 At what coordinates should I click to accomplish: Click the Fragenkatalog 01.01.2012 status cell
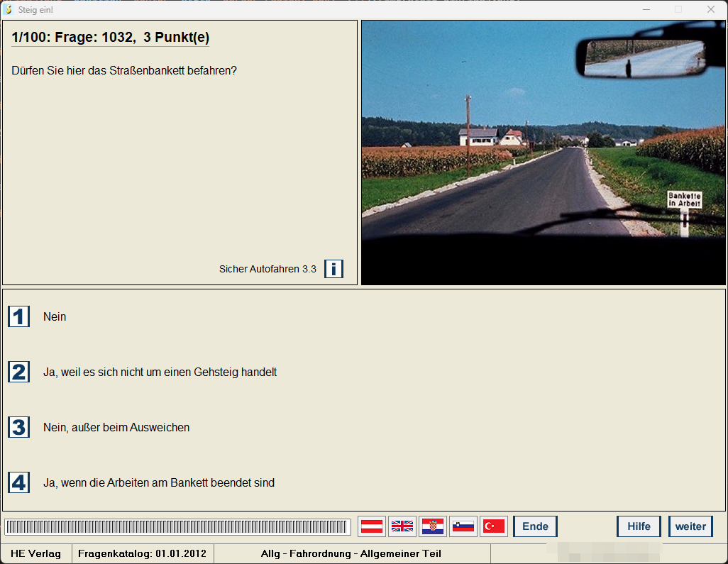(142, 553)
